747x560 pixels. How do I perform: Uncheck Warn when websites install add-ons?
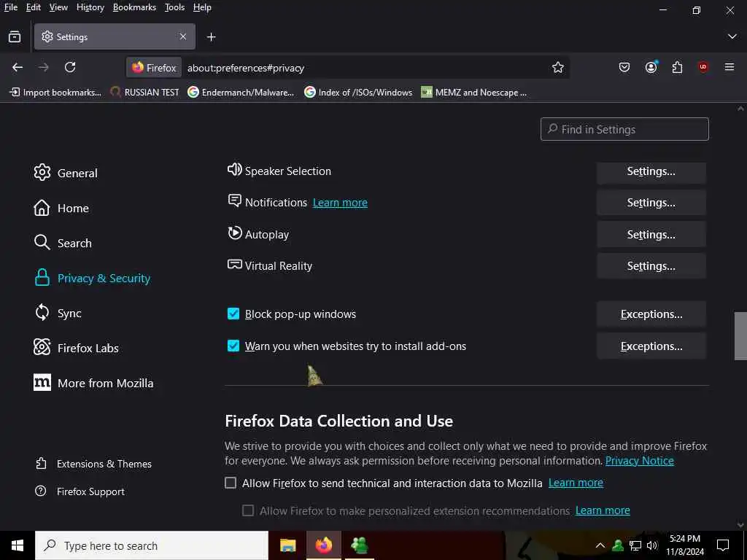click(233, 346)
